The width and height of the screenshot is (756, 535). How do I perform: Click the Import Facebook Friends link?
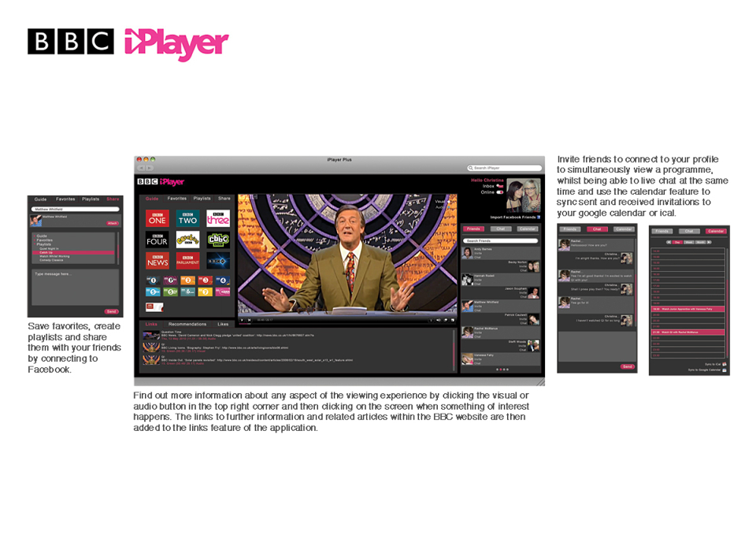tap(513, 217)
